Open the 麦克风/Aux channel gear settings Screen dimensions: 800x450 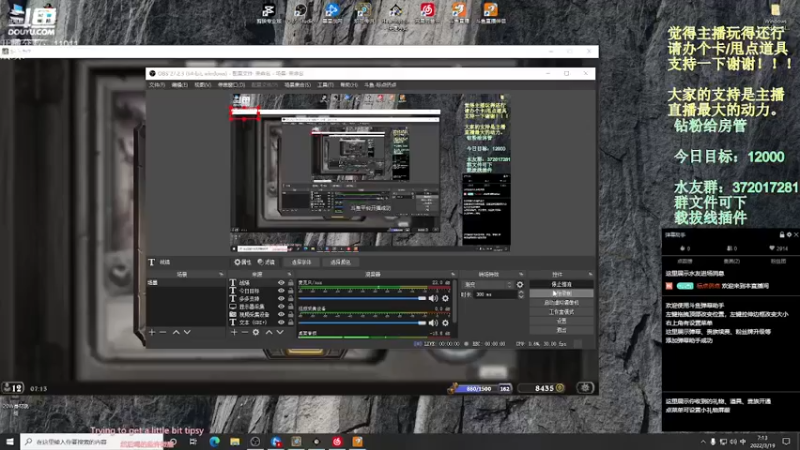click(x=445, y=298)
